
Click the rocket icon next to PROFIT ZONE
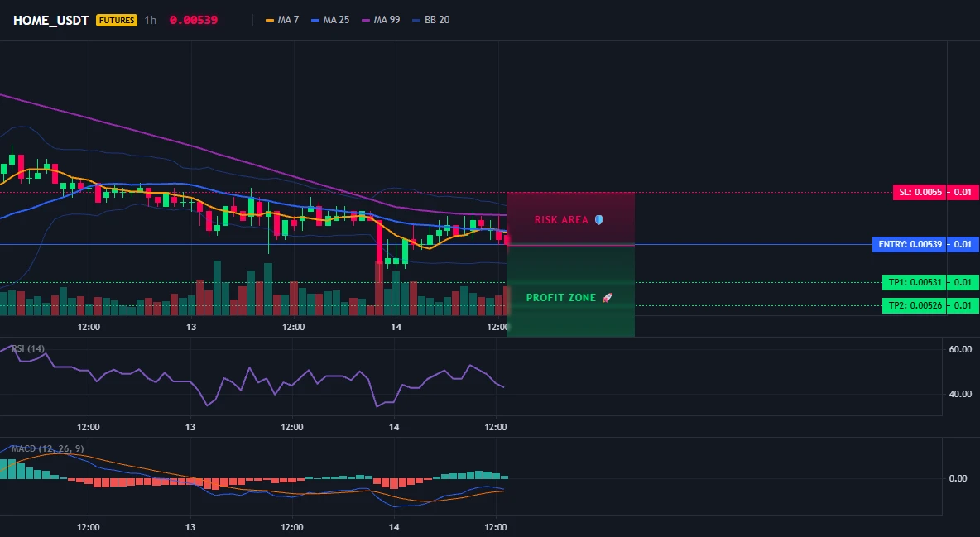[607, 298]
